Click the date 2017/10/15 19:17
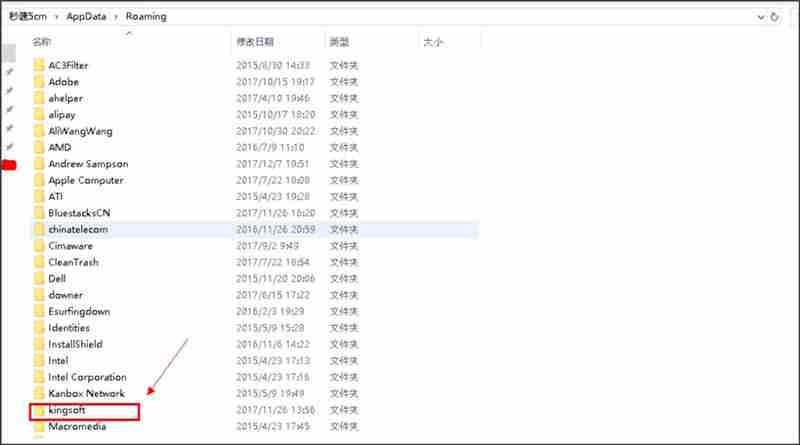Viewport: 800px width, 445px height. click(x=276, y=82)
